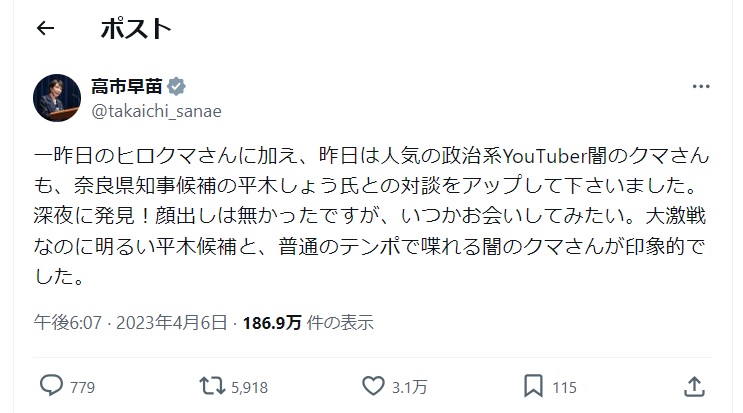Open the 高市早苗 profile avatar
This screenshot has width=743, height=413.
pos(58,97)
